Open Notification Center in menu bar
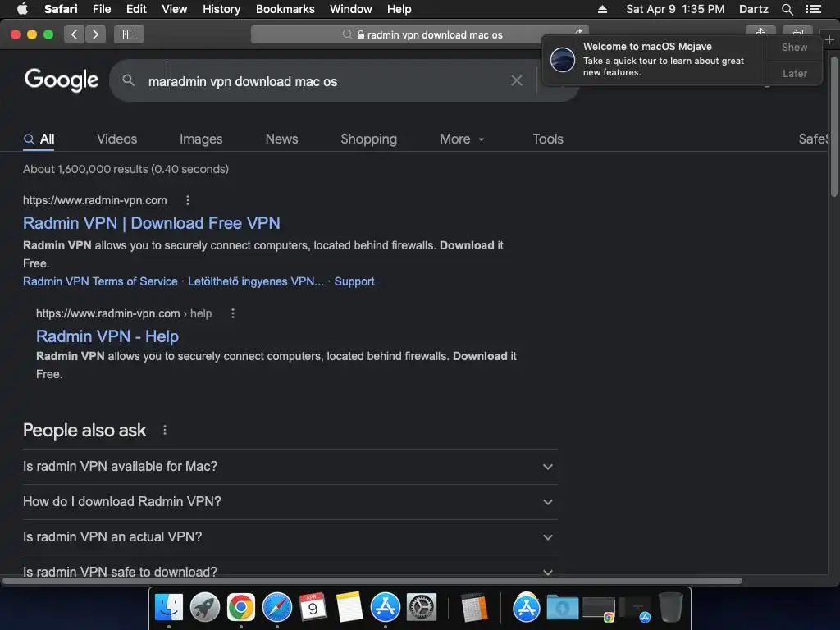The height and width of the screenshot is (630, 840). click(x=813, y=9)
